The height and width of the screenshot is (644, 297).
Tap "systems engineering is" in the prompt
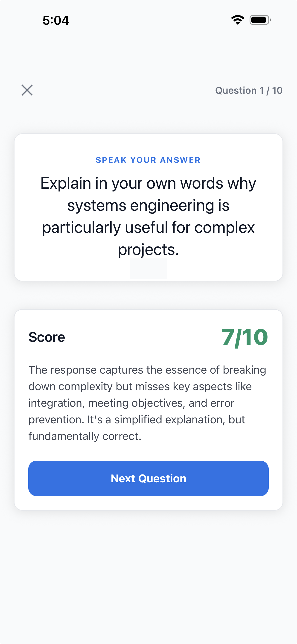tap(148, 205)
